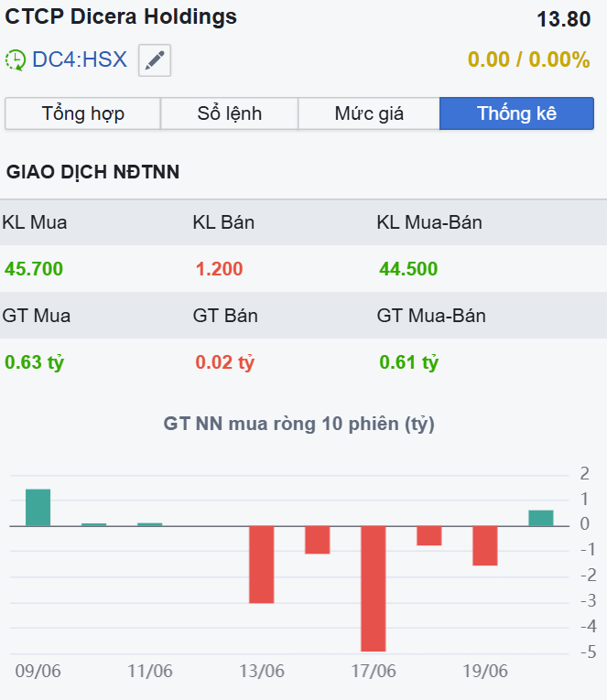Click the 0.00 / 0.00% price change
The width and height of the screenshot is (607, 700).
(x=529, y=60)
